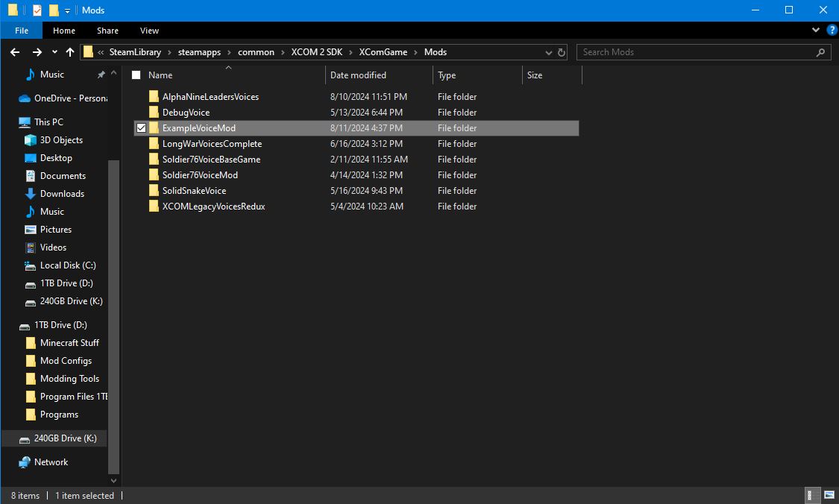Select the Soldier76VoiceBaseGame folder
The image size is (839, 504).
(x=211, y=160)
